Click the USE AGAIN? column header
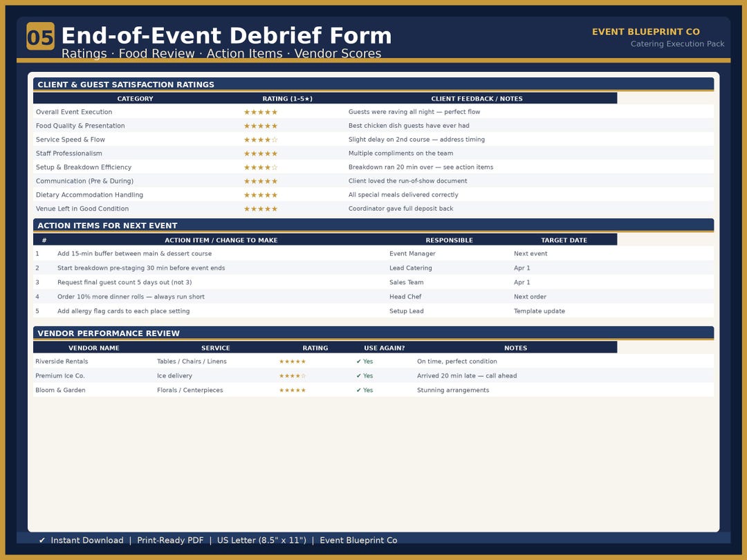This screenshot has width=747, height=560. 385,348
